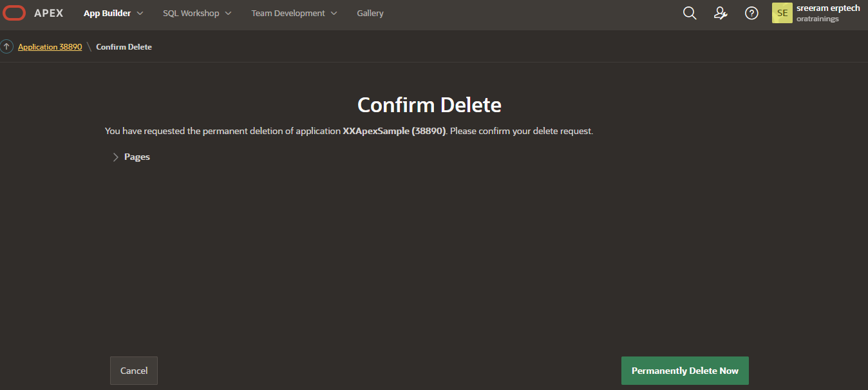Expand the Pages section chevron

[x=116, y=157]
